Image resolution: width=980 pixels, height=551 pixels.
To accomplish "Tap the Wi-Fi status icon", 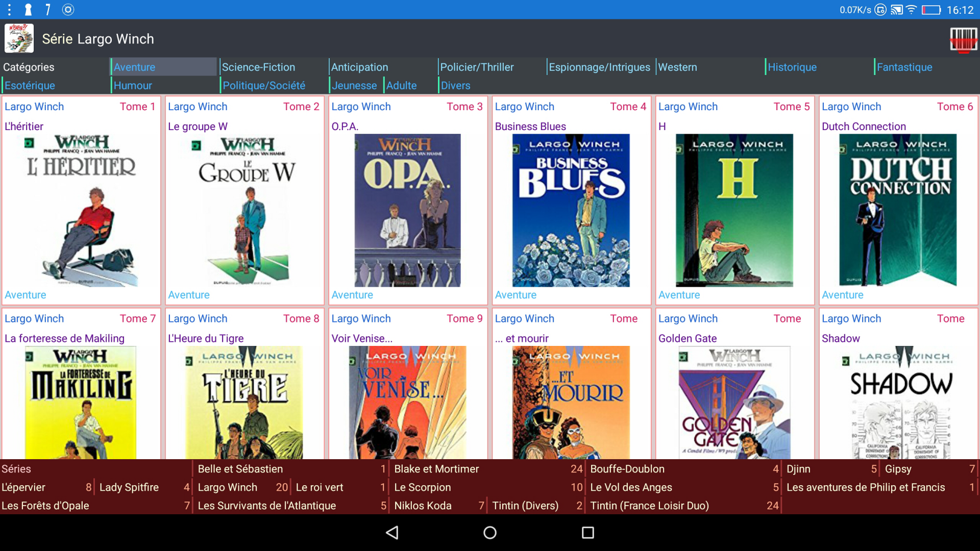I will pyautogui.click(x=912, y=10).
